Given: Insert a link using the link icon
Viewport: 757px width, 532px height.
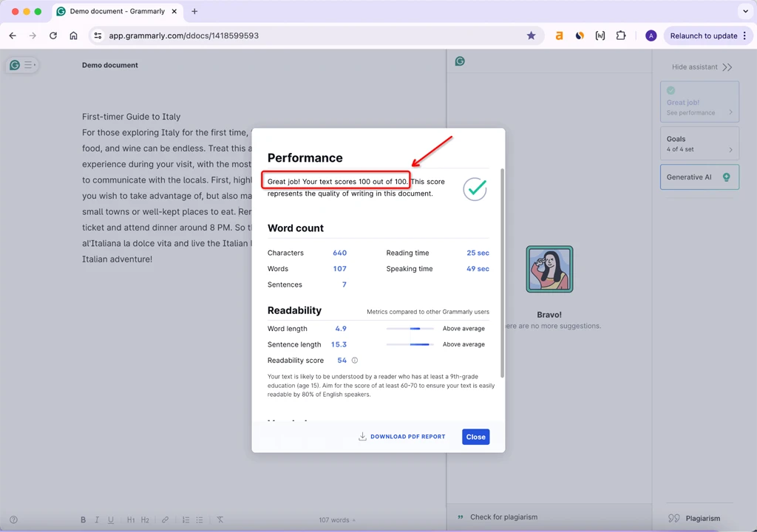Looking at the screenshot, I should click(x=165, y=520).
